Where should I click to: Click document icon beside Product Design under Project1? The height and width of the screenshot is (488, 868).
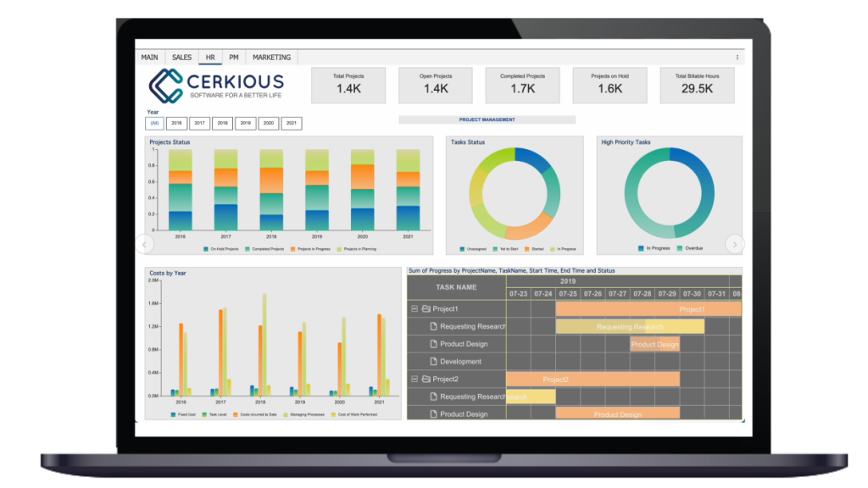433,344
